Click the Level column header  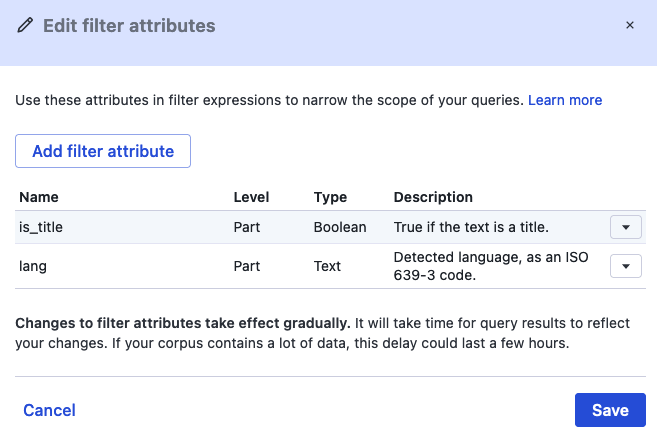coord(251,197)
